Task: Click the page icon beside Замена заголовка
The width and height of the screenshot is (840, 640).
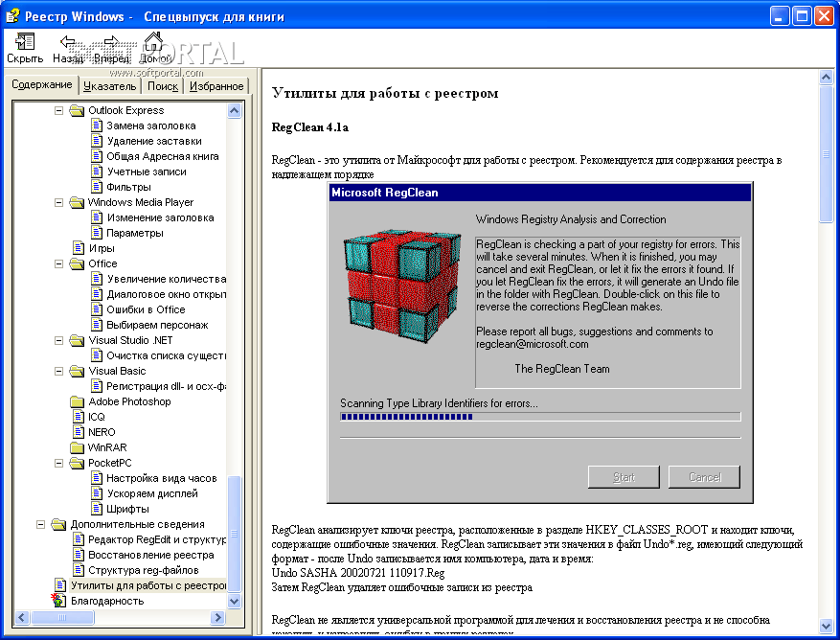Action: (97, 126)
